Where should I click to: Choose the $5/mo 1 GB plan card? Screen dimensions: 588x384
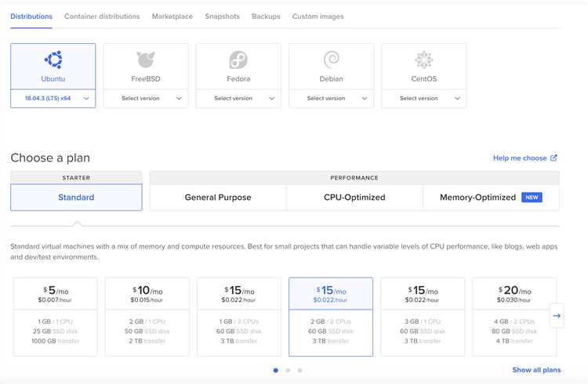[x=55, y=317]
